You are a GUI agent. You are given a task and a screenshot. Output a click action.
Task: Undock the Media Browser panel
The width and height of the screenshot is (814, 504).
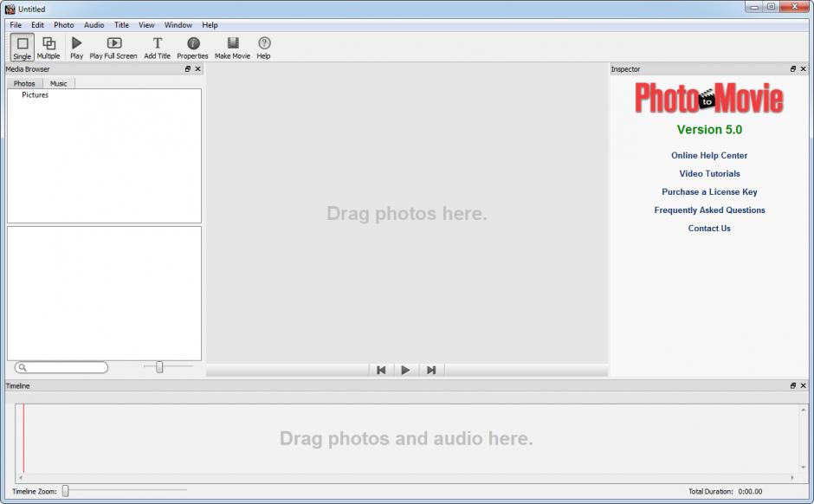pos(188,69)
